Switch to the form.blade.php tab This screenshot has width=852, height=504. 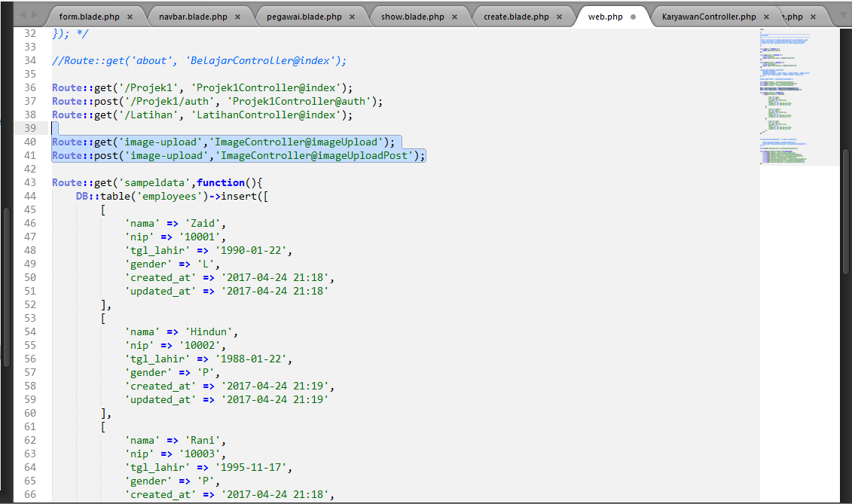tap(90, 17)
